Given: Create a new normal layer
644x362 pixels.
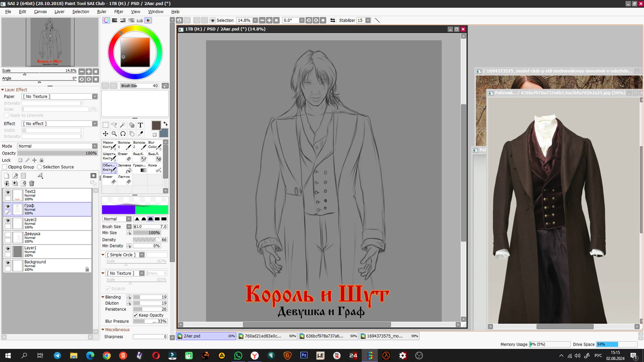Looking at the screenshot, I should click(6, 175).
